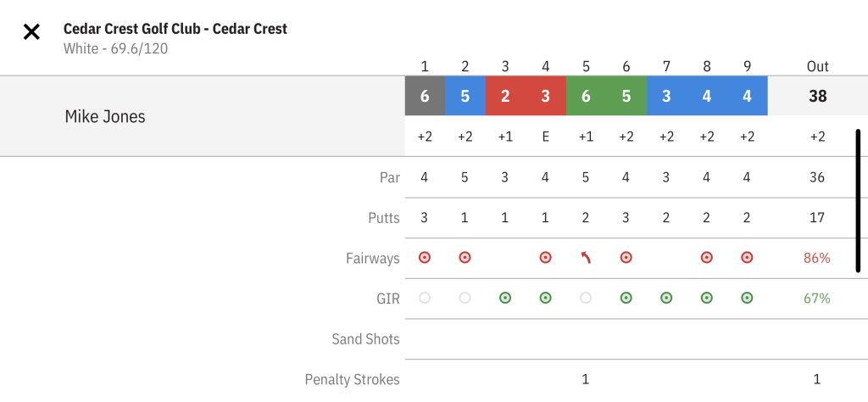Click the hole 7 column header
868x402 pixels.
pyautogui.click(x=666, y=66)
